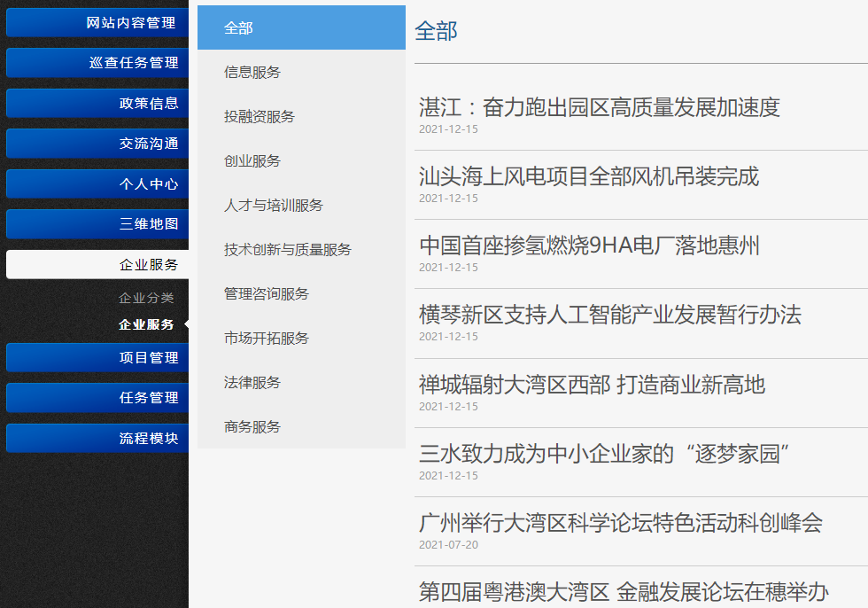Viewport: 868px width, 608px height.
Task: Open 政策信息 sidebar menu
Action: pyautogui.click(x=97, y=103)
